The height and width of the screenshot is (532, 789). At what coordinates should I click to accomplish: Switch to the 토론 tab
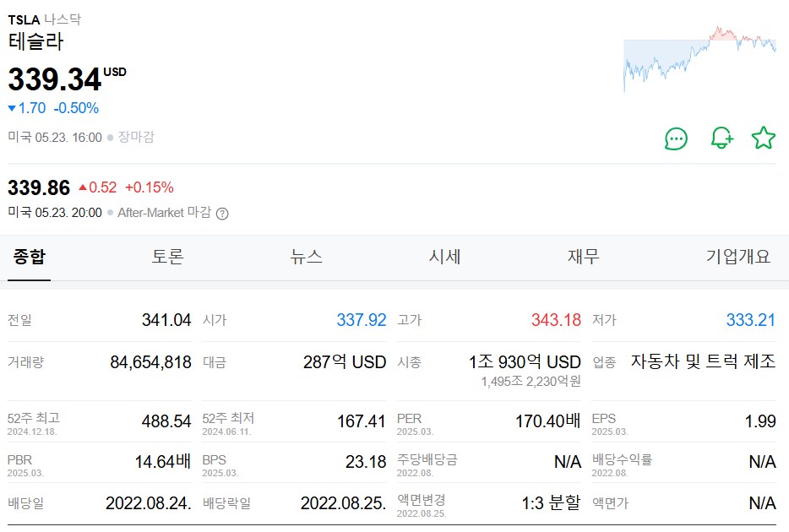pos(167,257)
